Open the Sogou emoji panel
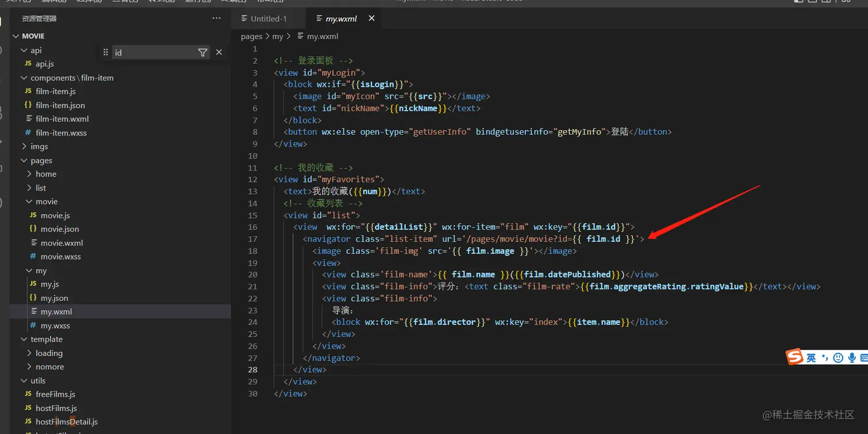The height and width of the screenshot is (434, 868). tap(838, 358)
